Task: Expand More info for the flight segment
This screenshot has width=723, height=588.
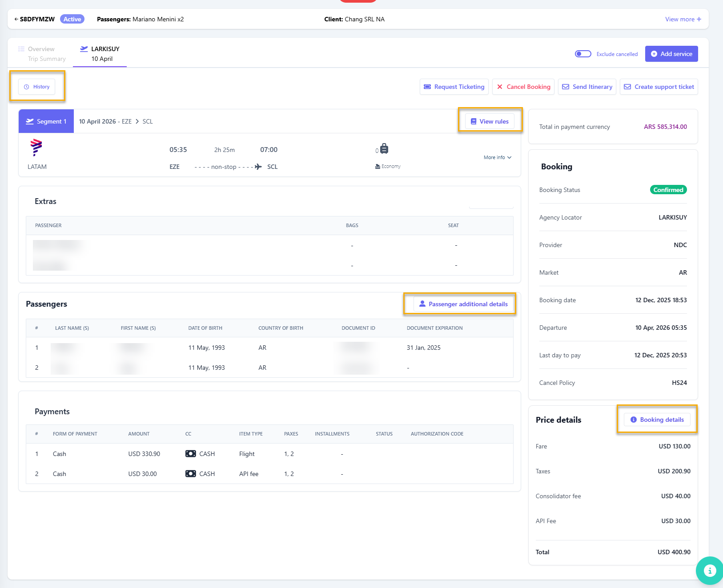Action: tap(497, 157)
